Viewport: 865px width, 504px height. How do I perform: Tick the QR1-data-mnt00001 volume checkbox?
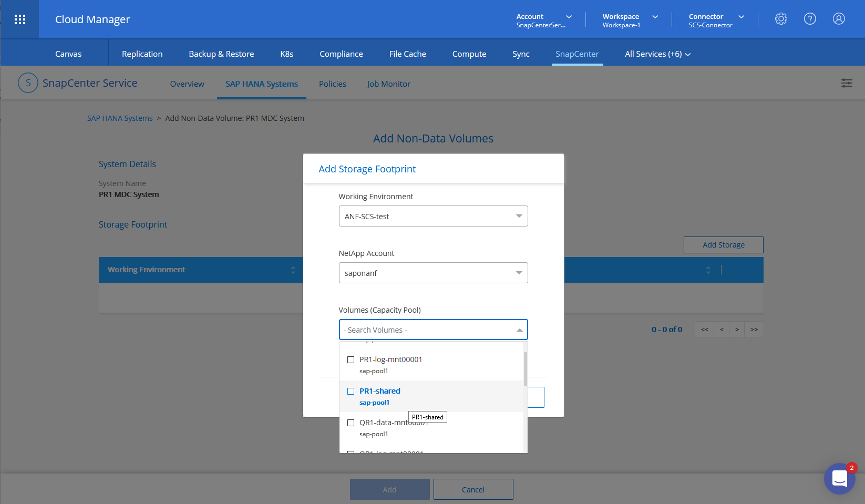(x=351, y=423)
